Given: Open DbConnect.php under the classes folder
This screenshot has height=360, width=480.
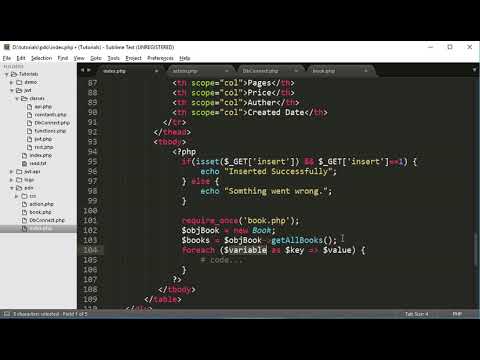Looking at the screenshot, I should tap(52, 123).
